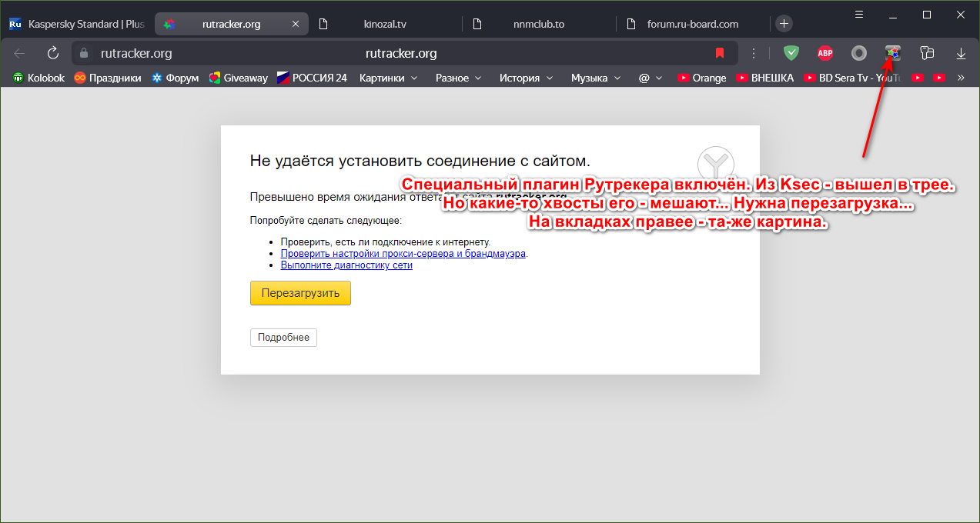Open the proxy and firewall settings link
This screenshot has width=980, height=523.
(403, 253)
